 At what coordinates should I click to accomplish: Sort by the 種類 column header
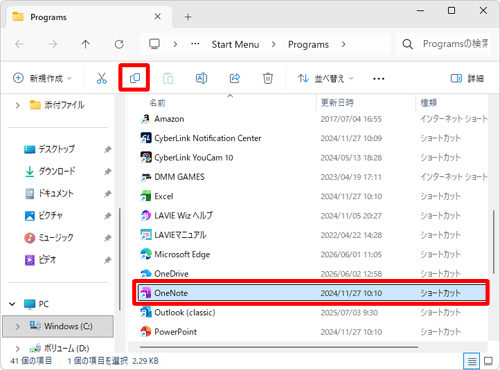[429, 103]
